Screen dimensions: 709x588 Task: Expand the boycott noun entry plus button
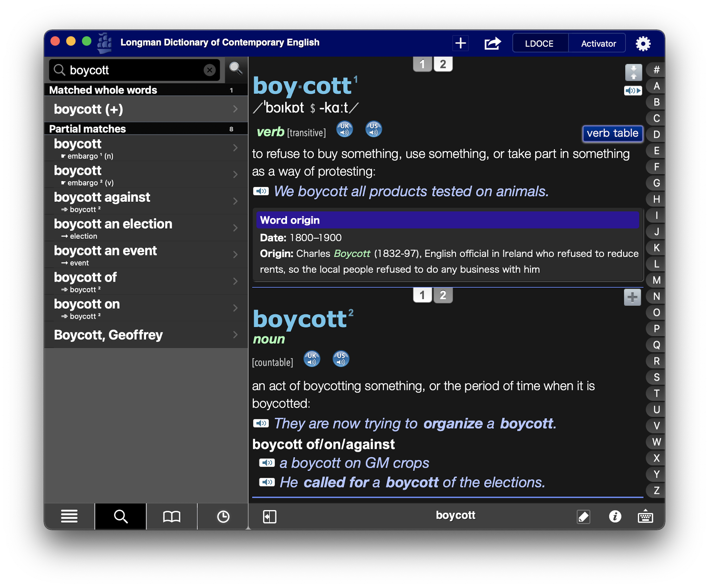coord(632,297)
